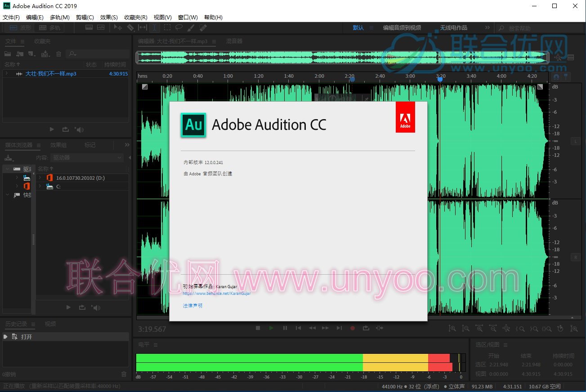Open the 文件 panel menu icon
This screenshot has height=392, width=586.
click(22, 41)
